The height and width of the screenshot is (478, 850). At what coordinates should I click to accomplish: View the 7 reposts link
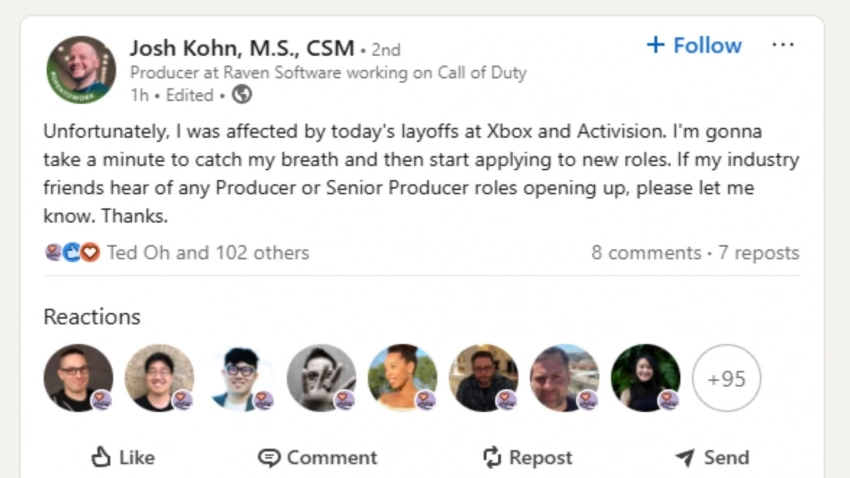(x=757, y=253)
